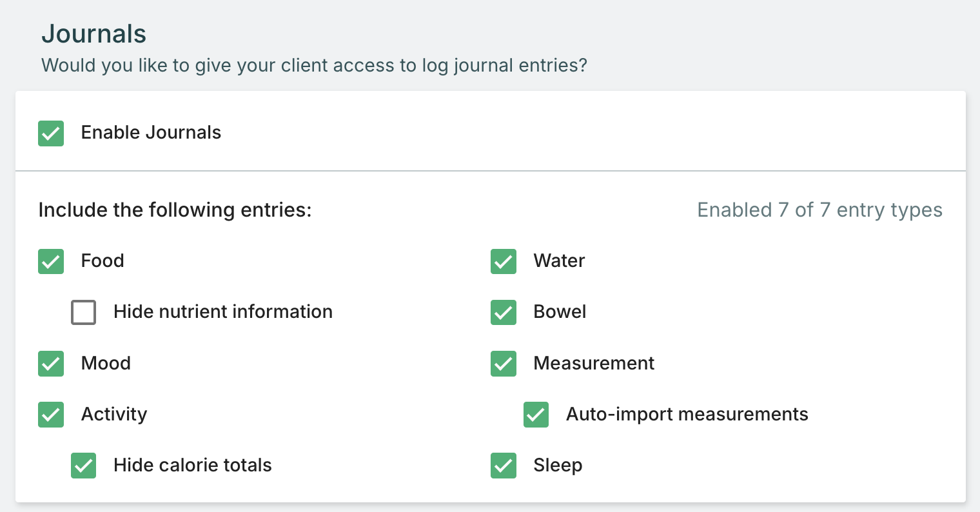Untick the Mood entry checkbox
Viewport: 980px width, 512px height.
point(51,364)
